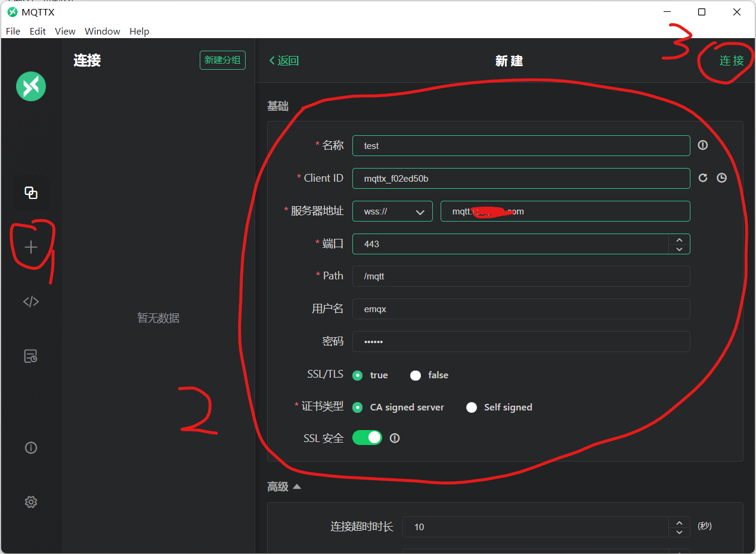Open the Window menu
The height and width of the screenshot is (554, 756).
point(103,31)
